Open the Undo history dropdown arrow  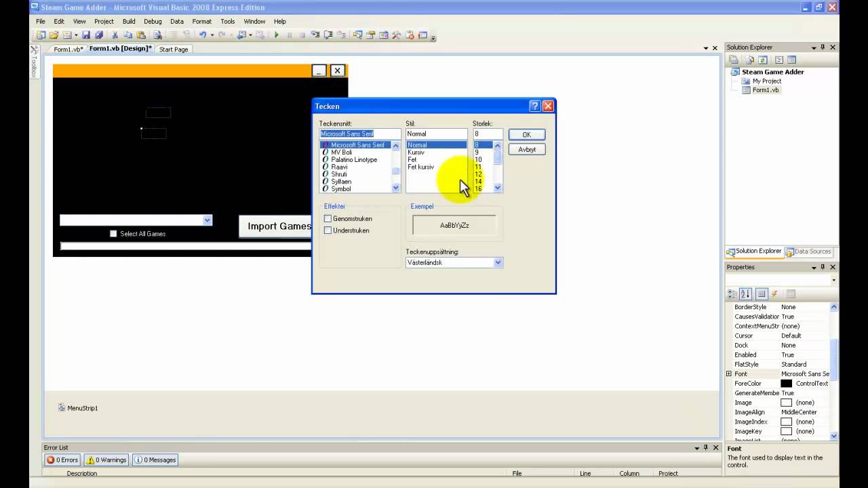[x=212, y=35]
